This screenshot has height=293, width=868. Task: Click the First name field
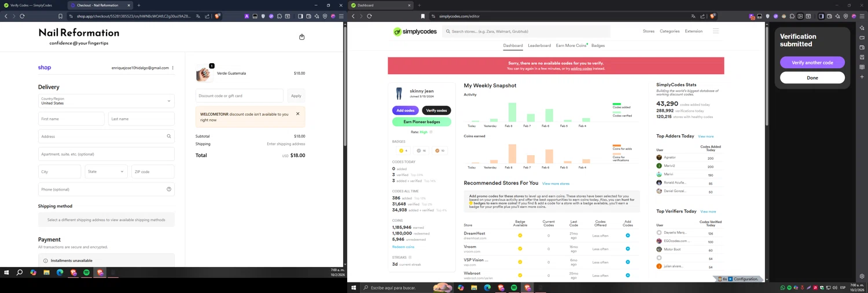[x=71, y=119]
